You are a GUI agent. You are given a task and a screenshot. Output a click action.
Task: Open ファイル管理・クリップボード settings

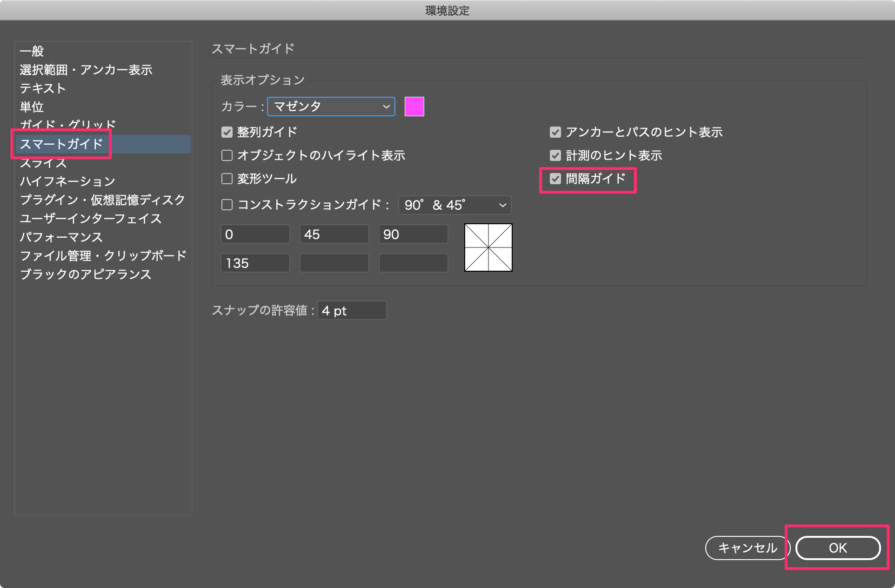(103, 256)
